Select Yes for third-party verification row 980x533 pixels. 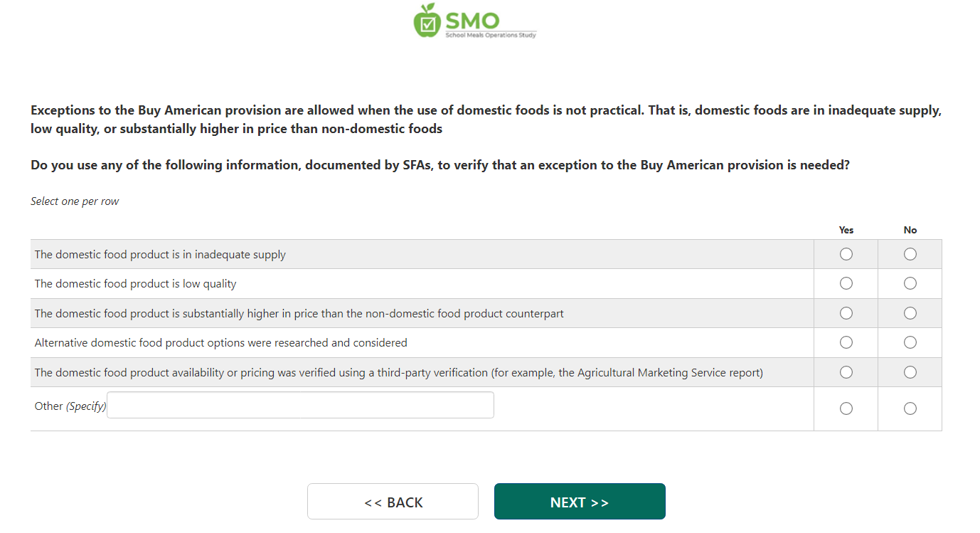point(846,372)
